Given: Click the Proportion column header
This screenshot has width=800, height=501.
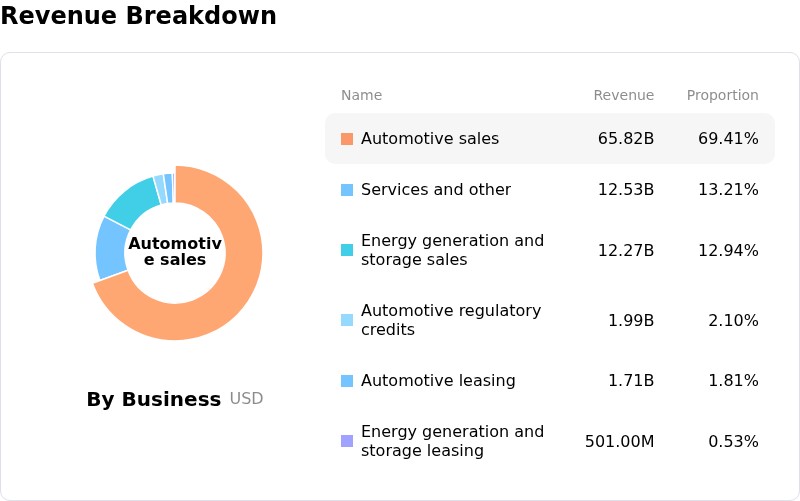Looking at the screenshot, I should tap(722, 95).
